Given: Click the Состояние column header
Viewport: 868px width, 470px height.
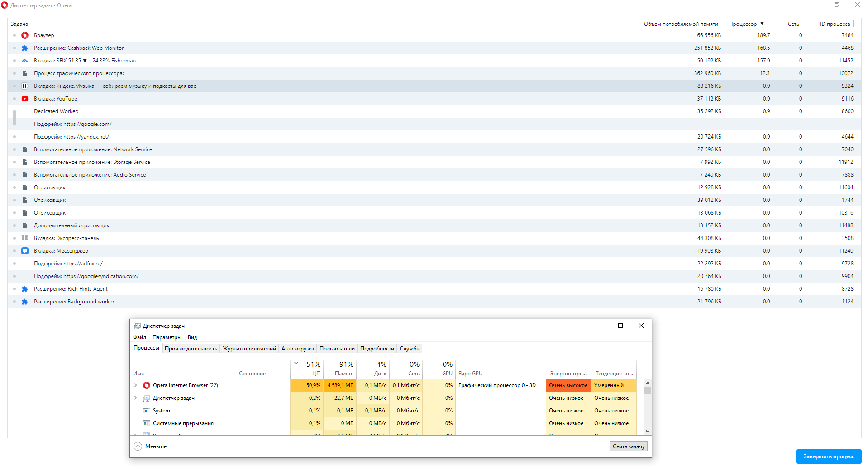Looking at the screenshot, I should 263,369.
